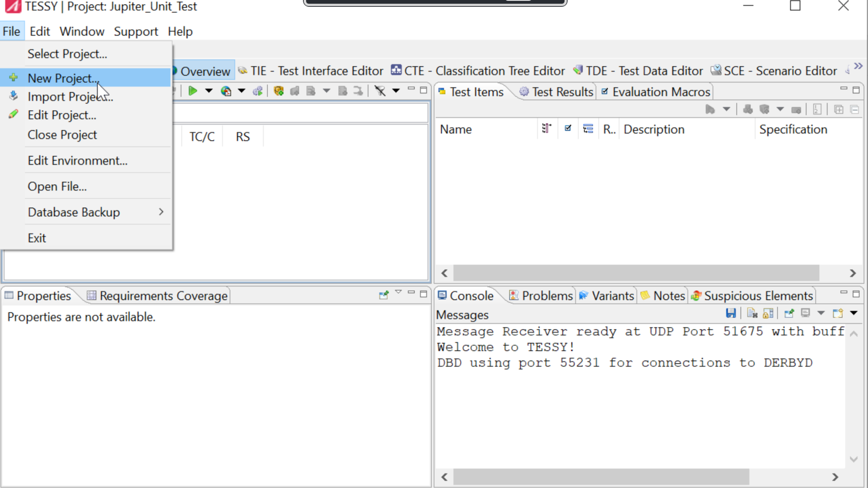The height and width of the screenshot is (488, 868).
Task: Open execute test item dropdown arrow
Action: pos(726,109)
